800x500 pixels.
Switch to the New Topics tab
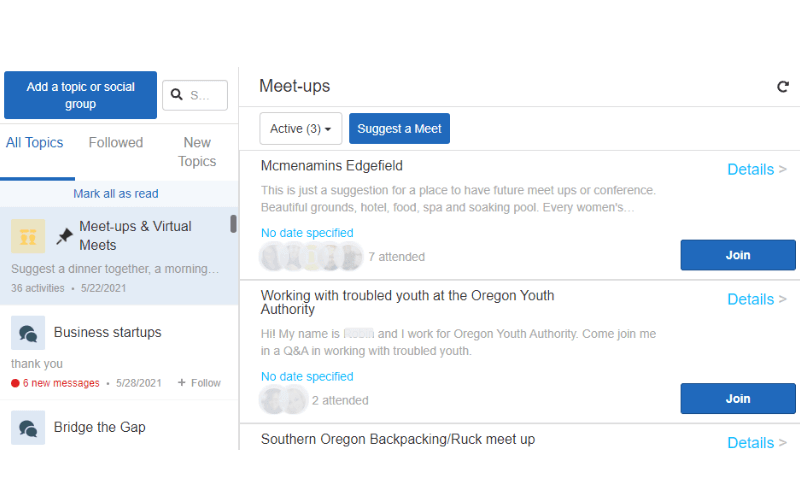[197, 152]
